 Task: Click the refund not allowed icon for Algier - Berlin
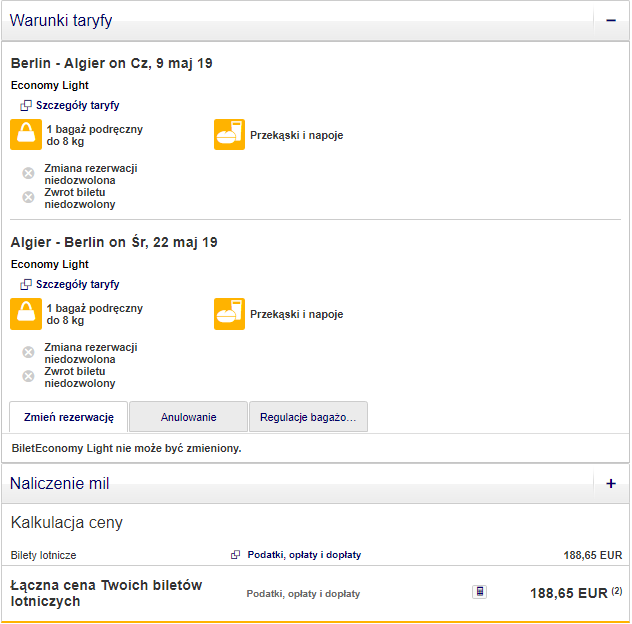[x=28, y=376]
